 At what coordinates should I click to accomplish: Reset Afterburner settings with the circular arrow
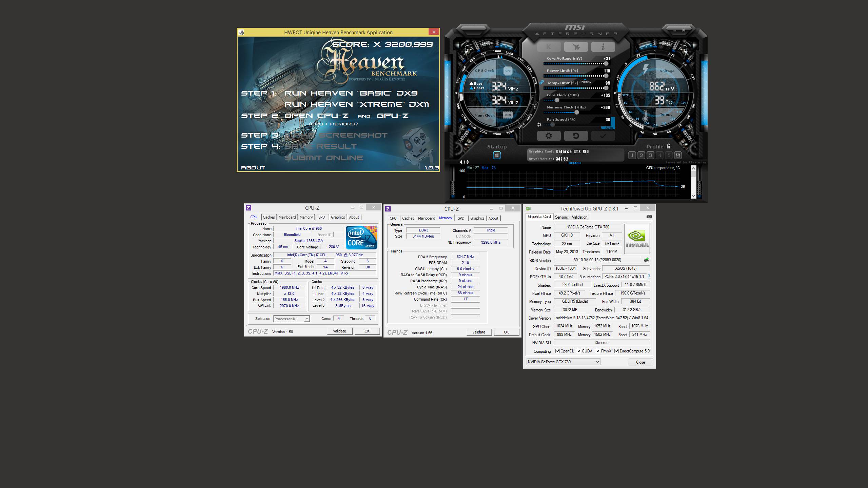point(576,136)
